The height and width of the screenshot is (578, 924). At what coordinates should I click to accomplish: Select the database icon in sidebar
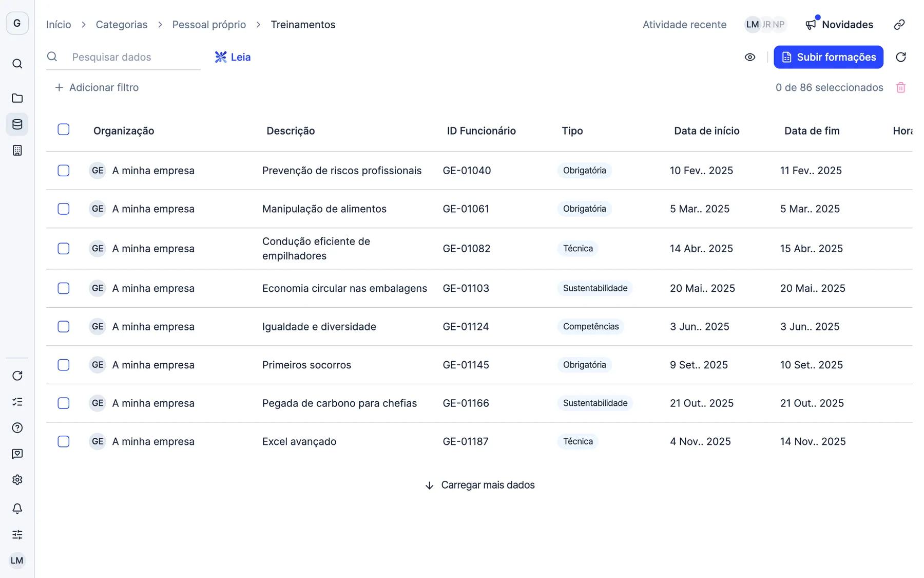[17, 124]
